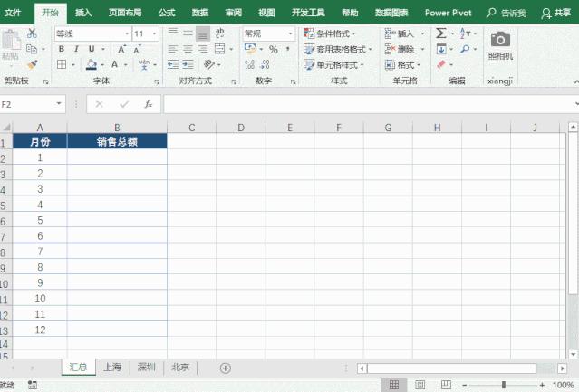Image resolution: width=579 pixels, height=392 pixels.
Task: Expand the font group dialog launcher
Action: 157,81
